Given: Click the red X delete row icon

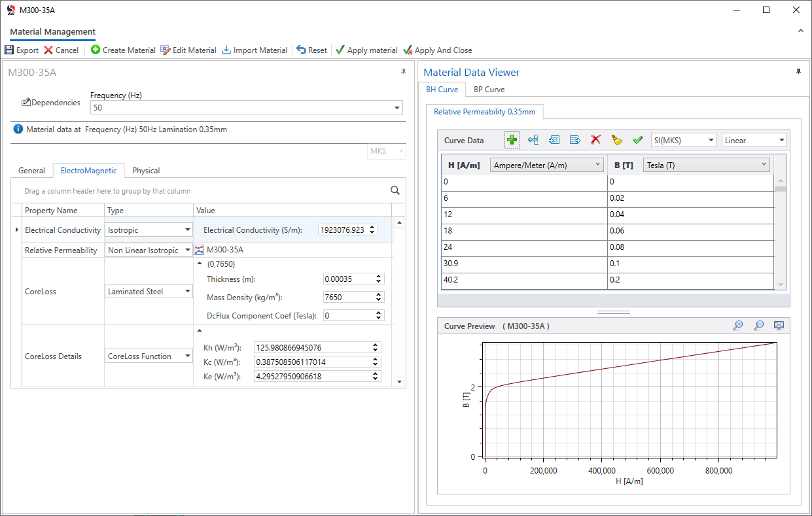Looking at the screenshot, I should [x=595, y=140].
